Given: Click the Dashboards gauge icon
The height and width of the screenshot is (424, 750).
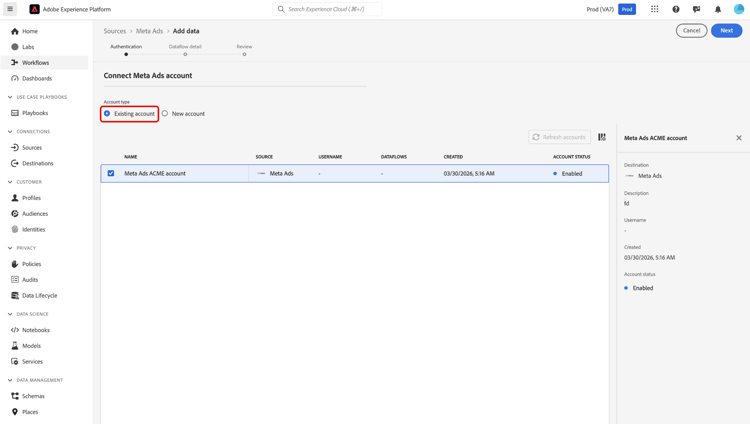Looking at the screenshot, I should pos(15,78).
